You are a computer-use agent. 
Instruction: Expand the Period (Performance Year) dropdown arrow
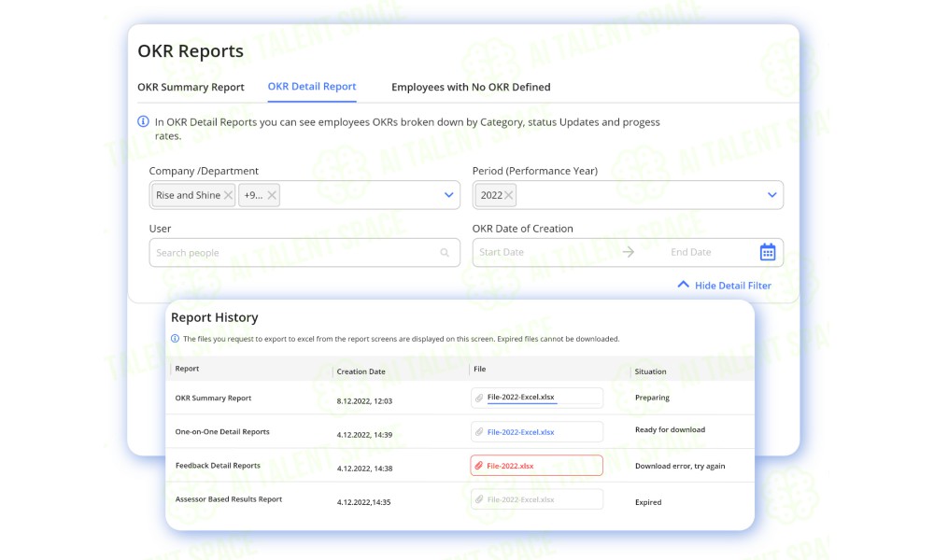tap(772, 195)
